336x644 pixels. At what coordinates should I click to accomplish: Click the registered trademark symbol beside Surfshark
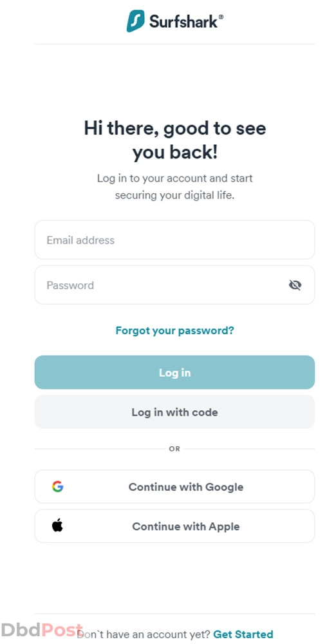point(221,17)
